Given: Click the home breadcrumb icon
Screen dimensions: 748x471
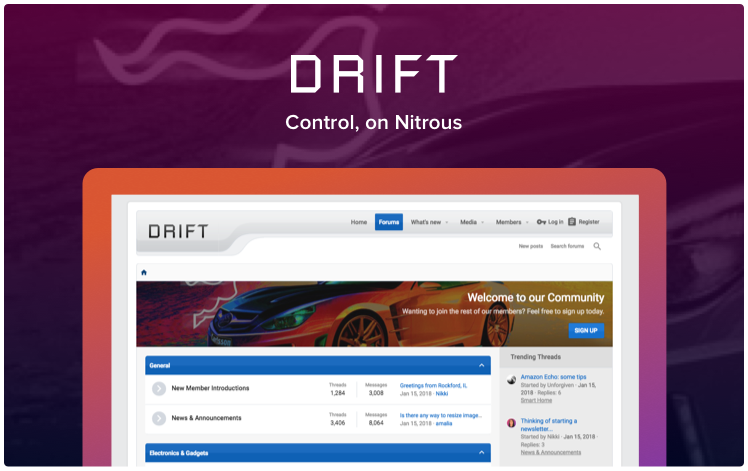Looking at the screenshot, I should (144, 272).
